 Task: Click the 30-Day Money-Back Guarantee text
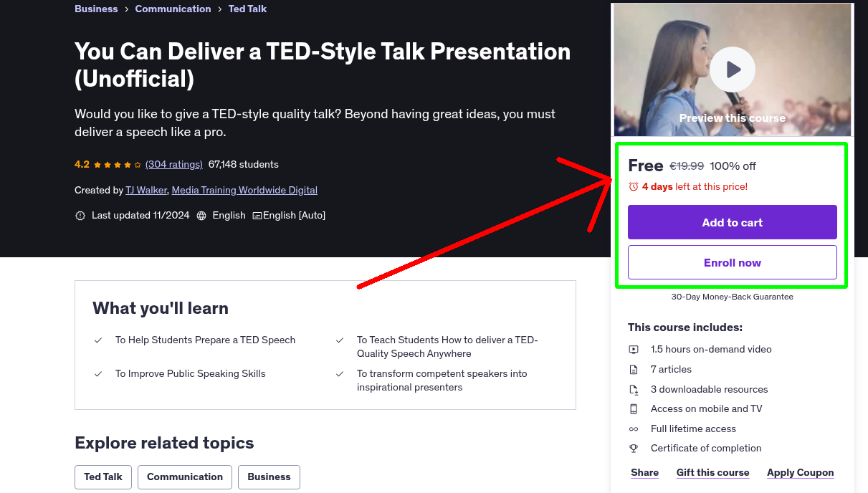point(733,297)
